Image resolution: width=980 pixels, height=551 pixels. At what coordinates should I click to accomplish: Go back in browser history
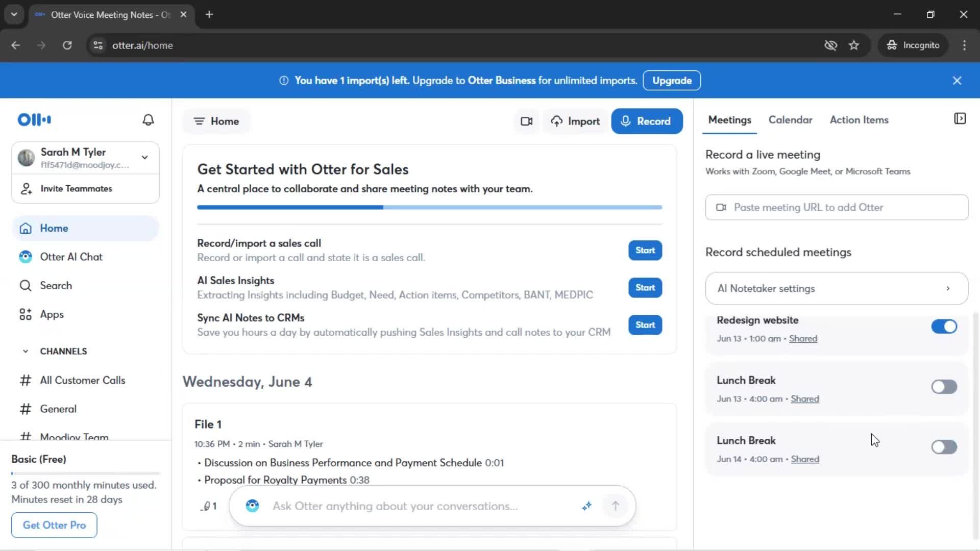click(x=16, y=45)
